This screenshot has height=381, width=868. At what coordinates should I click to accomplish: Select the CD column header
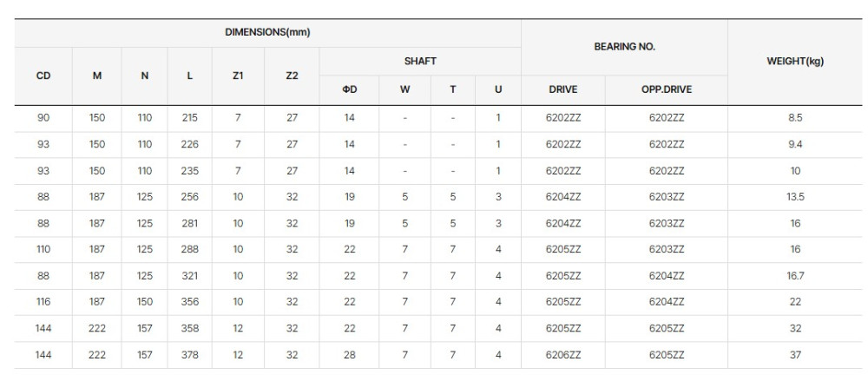(43, 76)
